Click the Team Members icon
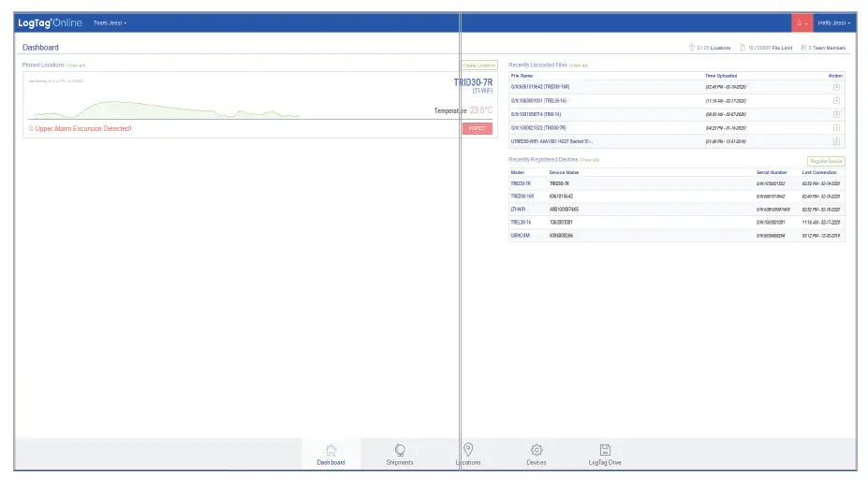Viewport: 868px width, 480px height. 803,48
